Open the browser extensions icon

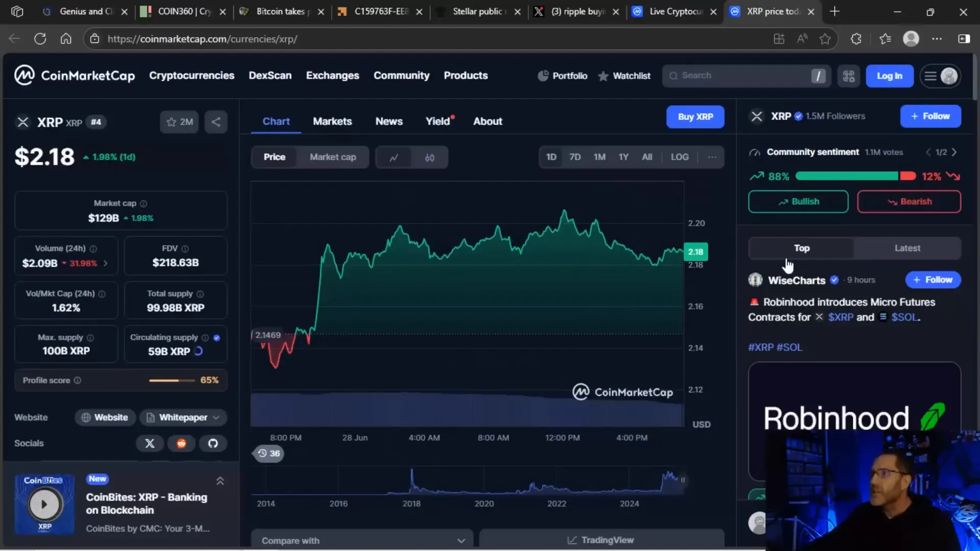856,39
